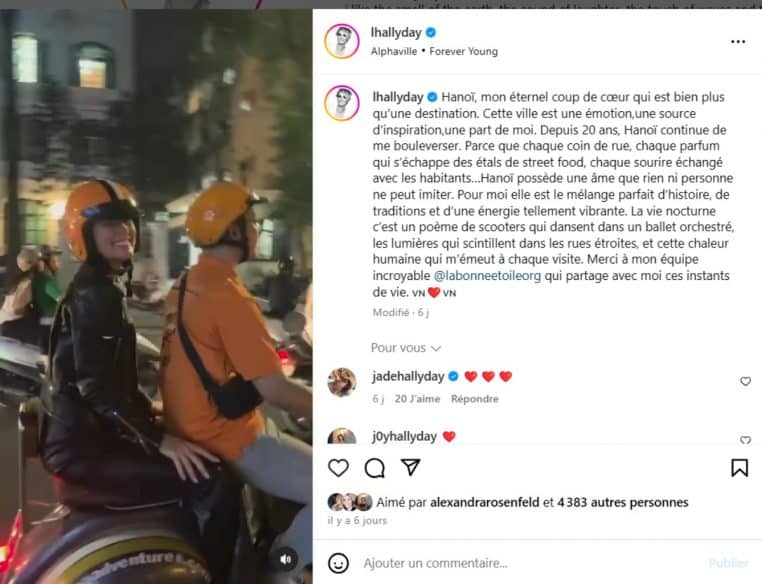762x584 pixels.
Task: Toggle video sound with the speaker icon
Action: pyautogui.click(x=286, y=560)
